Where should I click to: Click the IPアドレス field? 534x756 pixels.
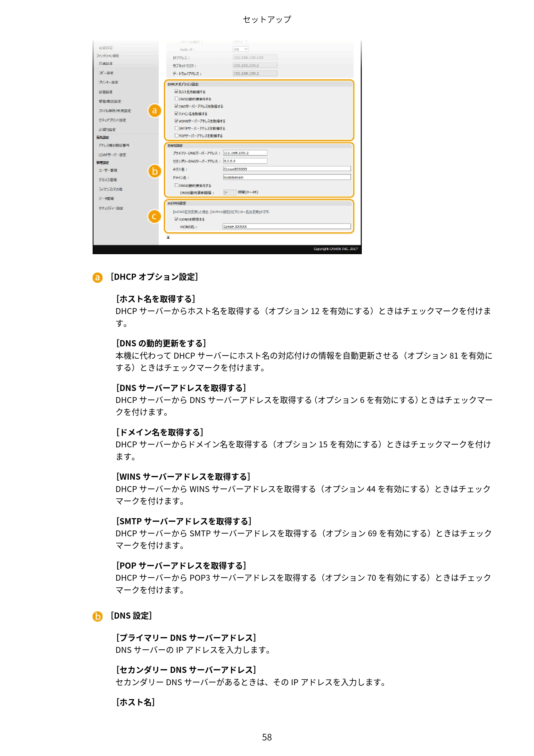[x=255, y=57]
